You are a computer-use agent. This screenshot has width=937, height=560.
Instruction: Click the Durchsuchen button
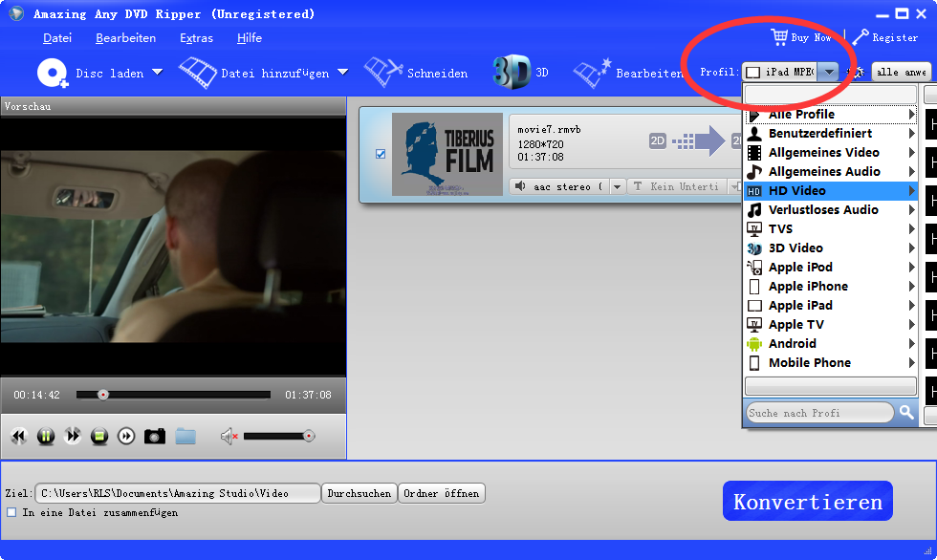pyautogui.click(x=360, y=493)
